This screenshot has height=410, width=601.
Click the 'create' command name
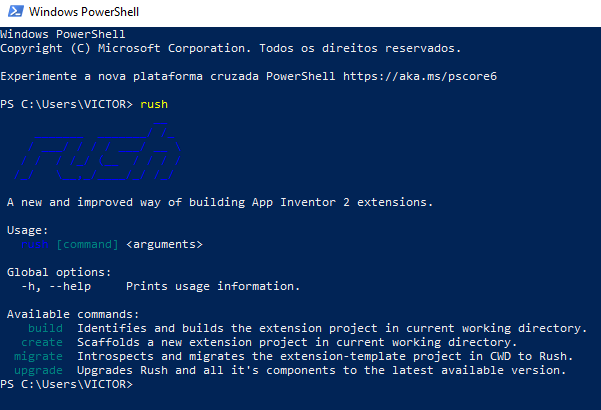coord(42,342)
